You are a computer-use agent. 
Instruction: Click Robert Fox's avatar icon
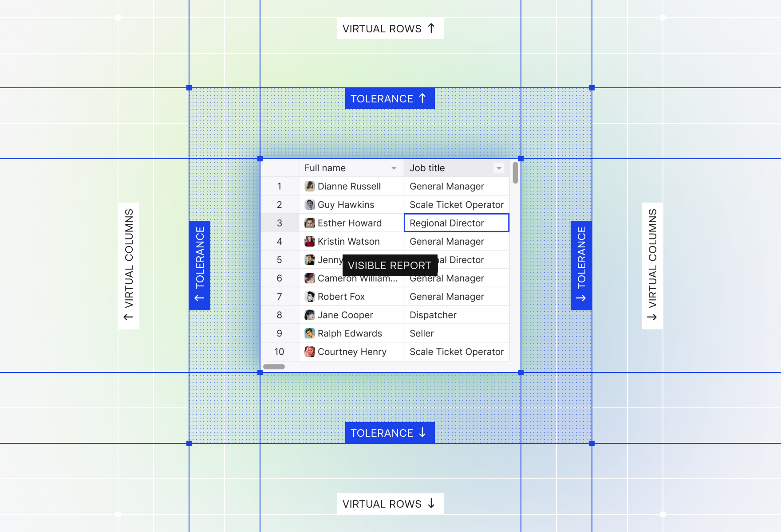pos(310,297)
